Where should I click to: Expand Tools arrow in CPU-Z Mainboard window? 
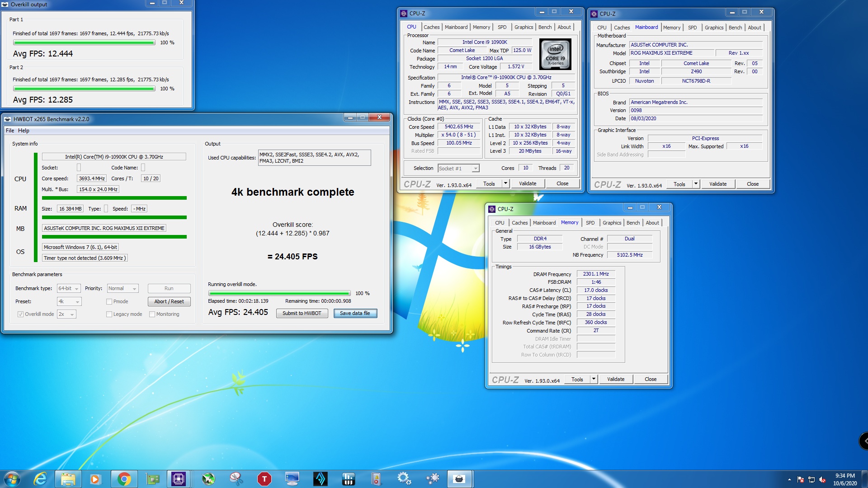pyautogui.click(x=696, y=184)
